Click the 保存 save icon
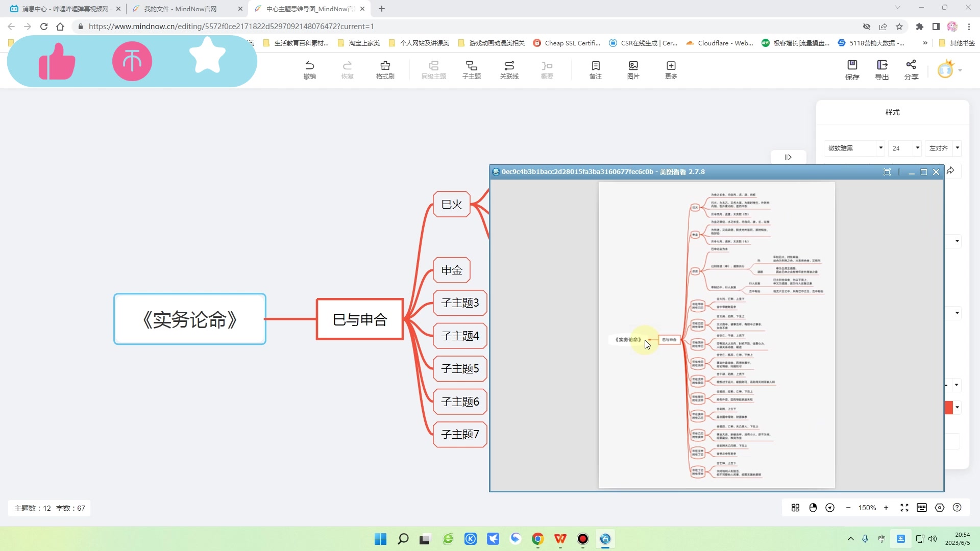 (852, 65)
